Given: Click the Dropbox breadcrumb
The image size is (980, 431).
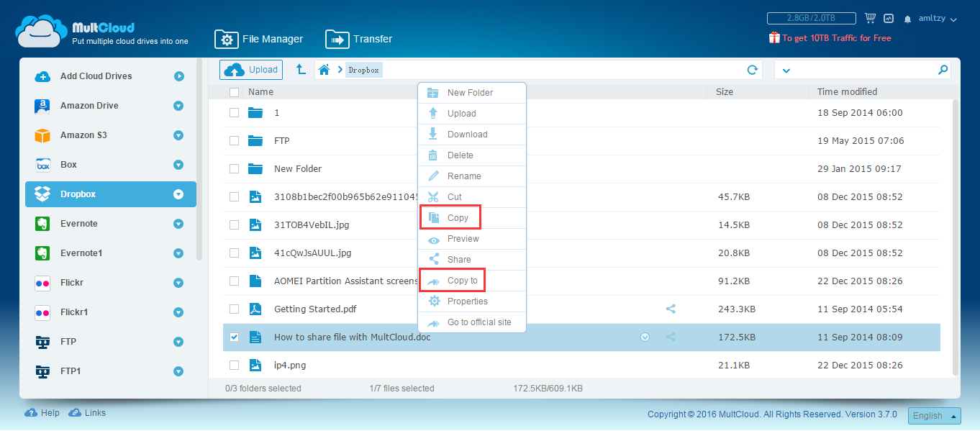Looking at the screenshot, I should click(x=363, y=70).
